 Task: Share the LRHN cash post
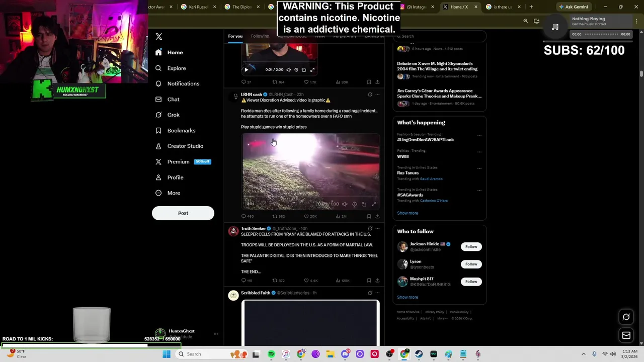[377, 216]
